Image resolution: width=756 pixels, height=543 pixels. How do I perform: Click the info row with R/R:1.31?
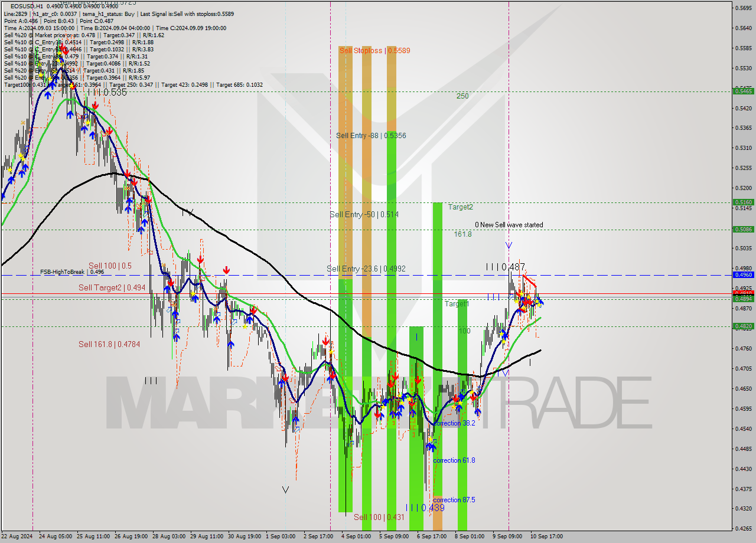(x=76, y=56)
